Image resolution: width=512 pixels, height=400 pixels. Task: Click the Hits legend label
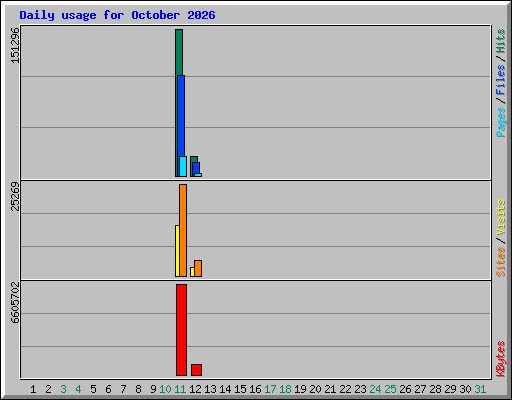(500, 41)
